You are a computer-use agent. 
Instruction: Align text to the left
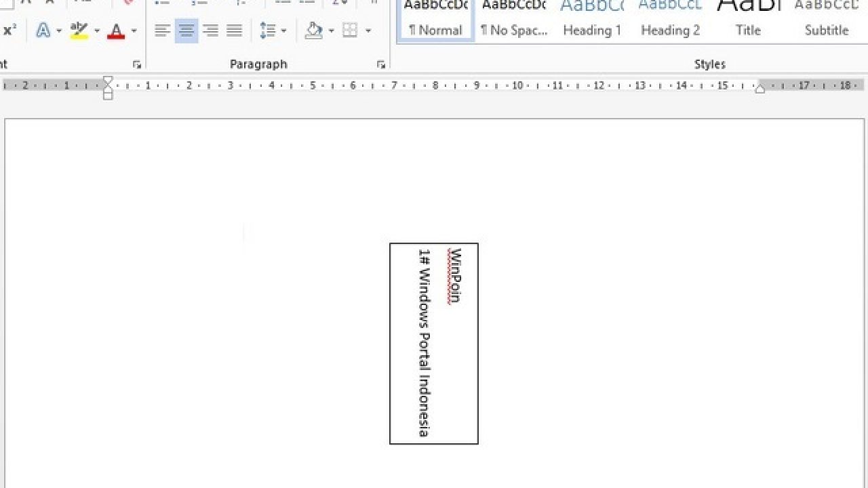coord(162,30)
